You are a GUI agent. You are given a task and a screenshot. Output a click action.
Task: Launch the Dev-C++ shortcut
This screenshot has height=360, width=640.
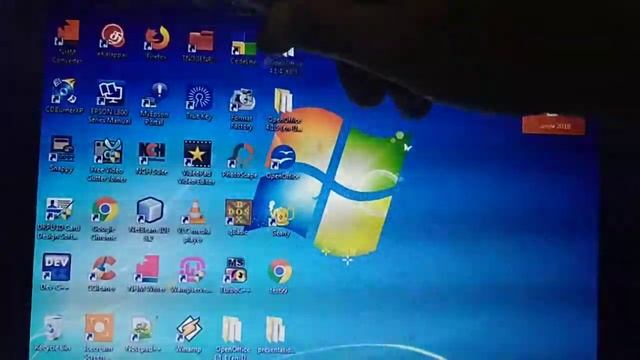[x=56, y=267]
